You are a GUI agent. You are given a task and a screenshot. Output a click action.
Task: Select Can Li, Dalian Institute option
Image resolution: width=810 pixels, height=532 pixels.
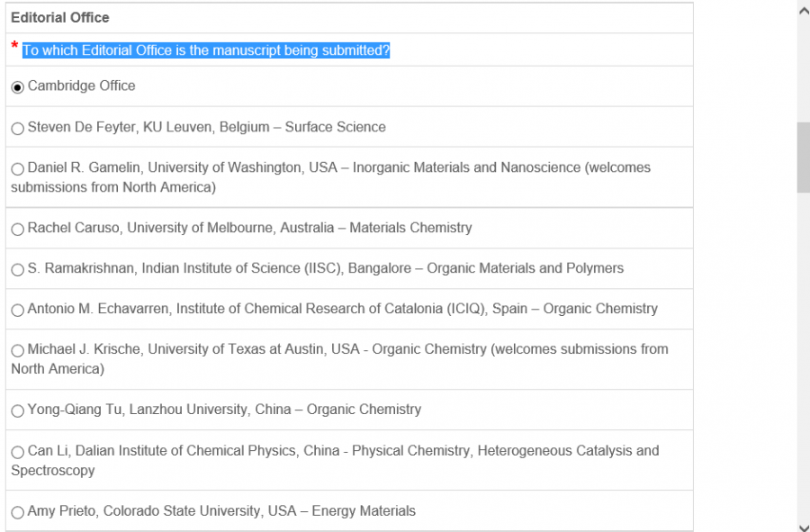(x=17, y=452)
